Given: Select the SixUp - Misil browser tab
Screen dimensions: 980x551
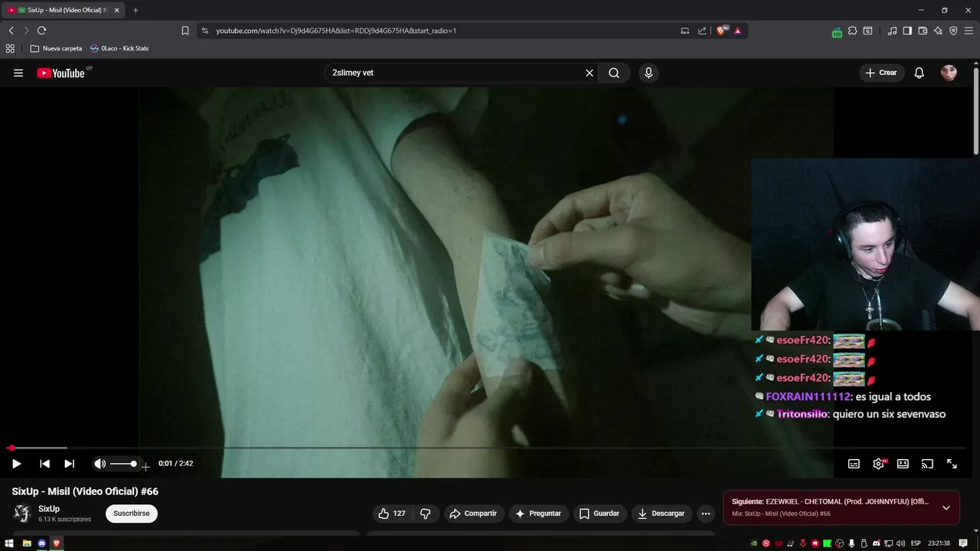Looking at the screenshot, I should pyautogui.click(x=65, y=10).
